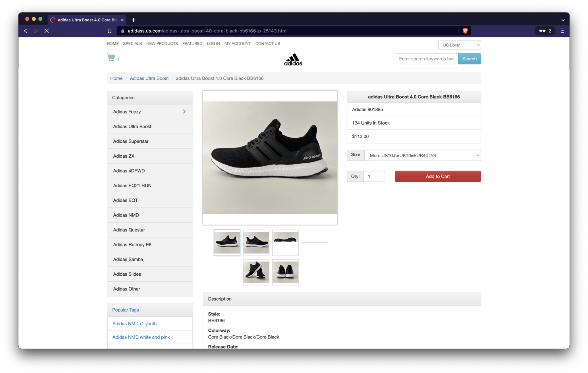The width and height of the screenshot is (588, 373).
Task: Navigate to Home via the breadcrumb
Action: 116,78
